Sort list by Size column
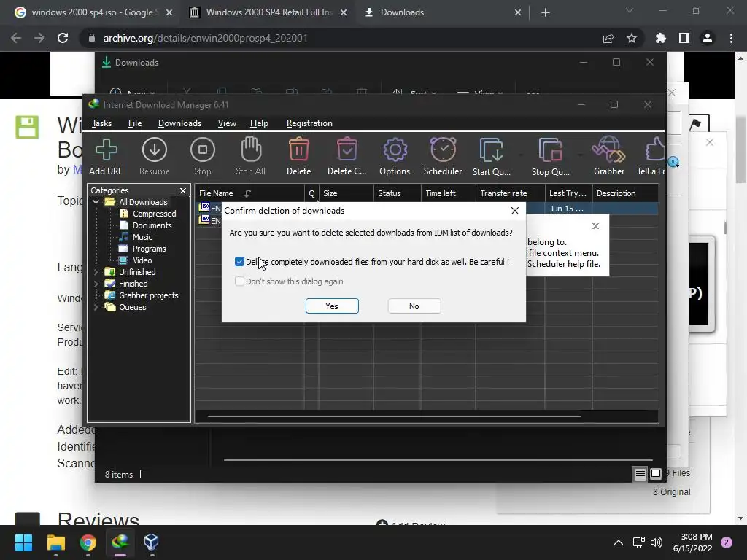This screenshot has height=560, width=747. (347, 193)
